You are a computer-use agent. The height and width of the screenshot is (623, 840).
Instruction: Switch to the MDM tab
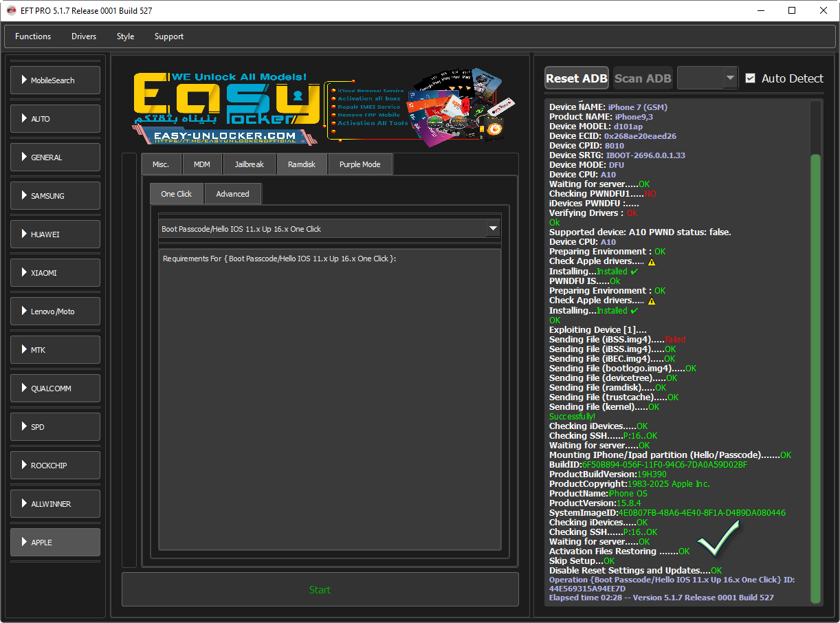pos(202,164)
